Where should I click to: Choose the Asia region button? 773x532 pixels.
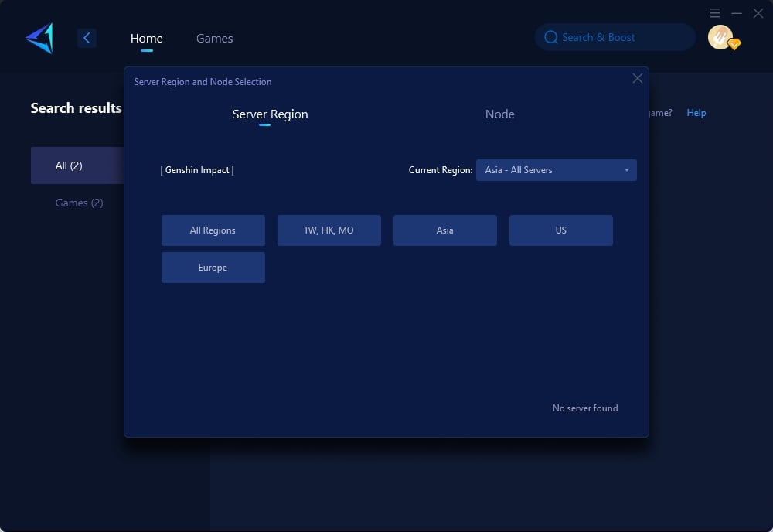(x=444, y=230)
